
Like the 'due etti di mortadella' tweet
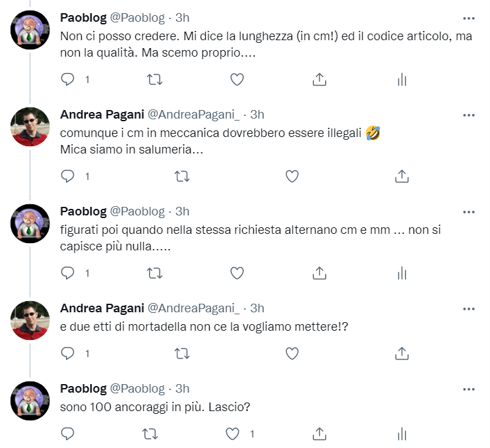point(291,354)
